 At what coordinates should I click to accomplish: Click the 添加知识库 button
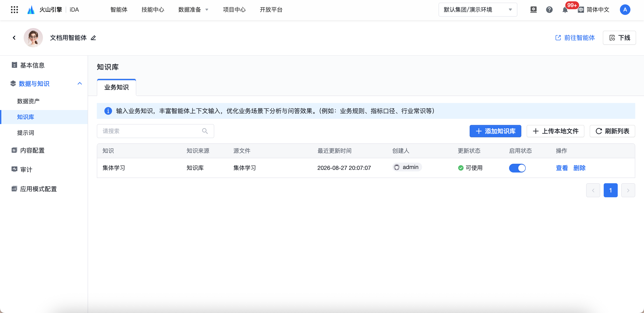pos(495,131)
